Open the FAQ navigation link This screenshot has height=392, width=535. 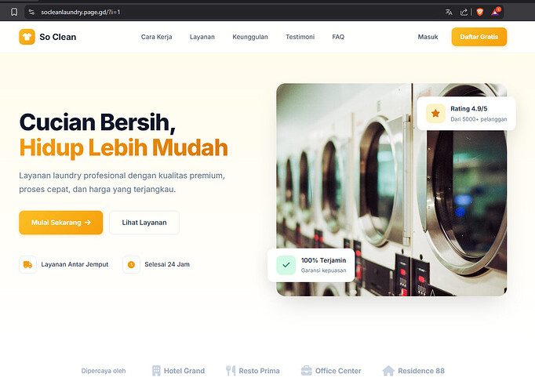click(338, 37)
